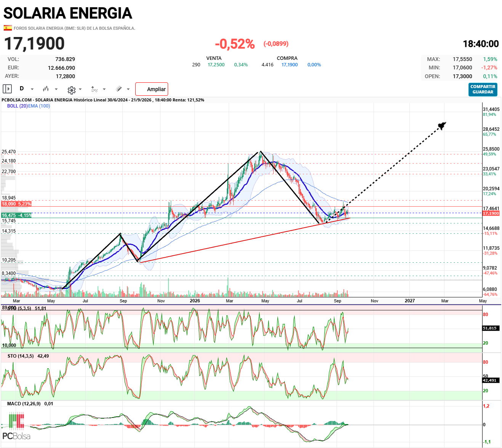This screenshot has height=448, width=502.
Task: Select the pencil drawing tool
Action: 119,89
